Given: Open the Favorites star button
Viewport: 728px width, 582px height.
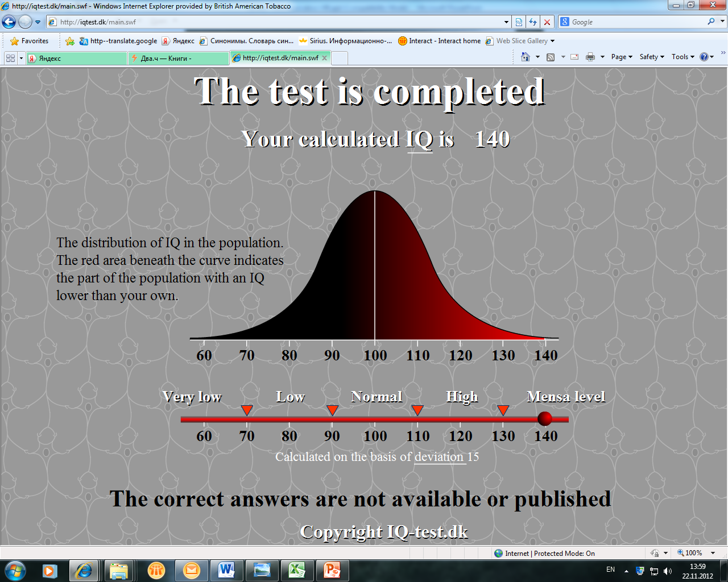Looking at the screenshot, I should [x=30, y=41].
